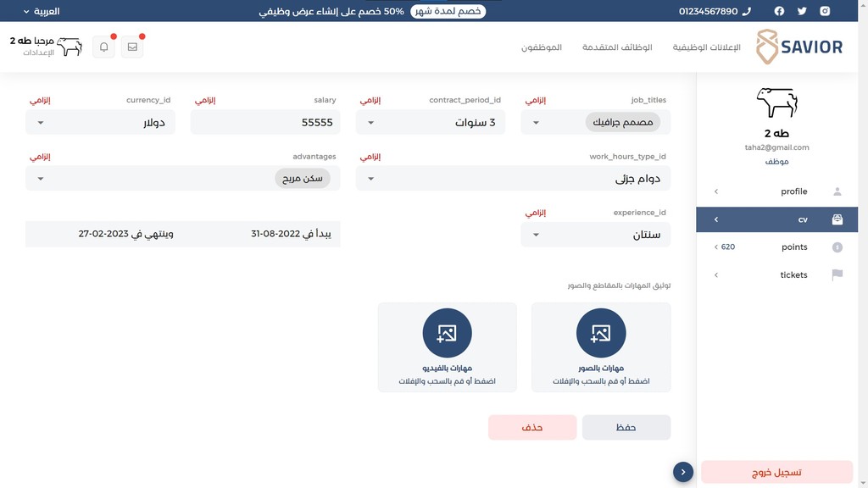Click the salary input field
The height and width of the screenshot is (488, 868).
point(265,122)
